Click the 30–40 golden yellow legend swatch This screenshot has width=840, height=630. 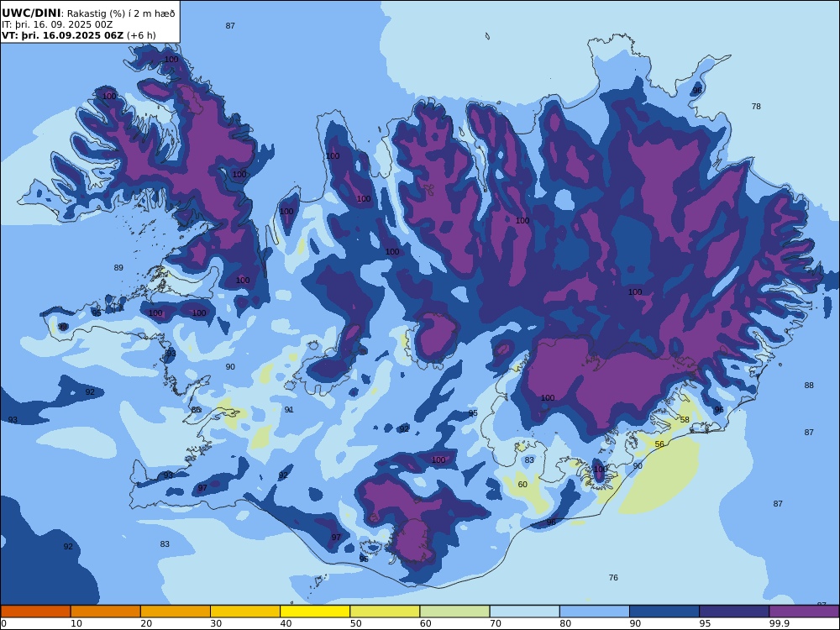click(245, 612)
